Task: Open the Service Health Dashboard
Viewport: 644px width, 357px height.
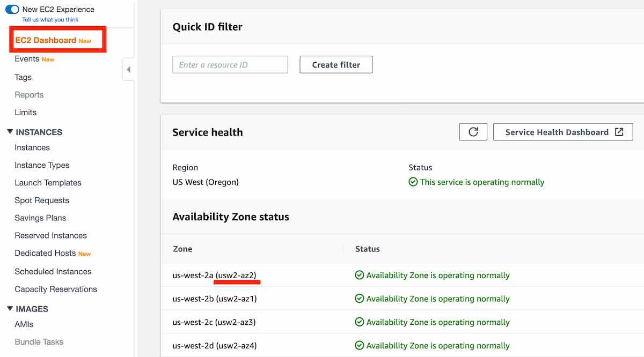Action: (x=557, y=132)
